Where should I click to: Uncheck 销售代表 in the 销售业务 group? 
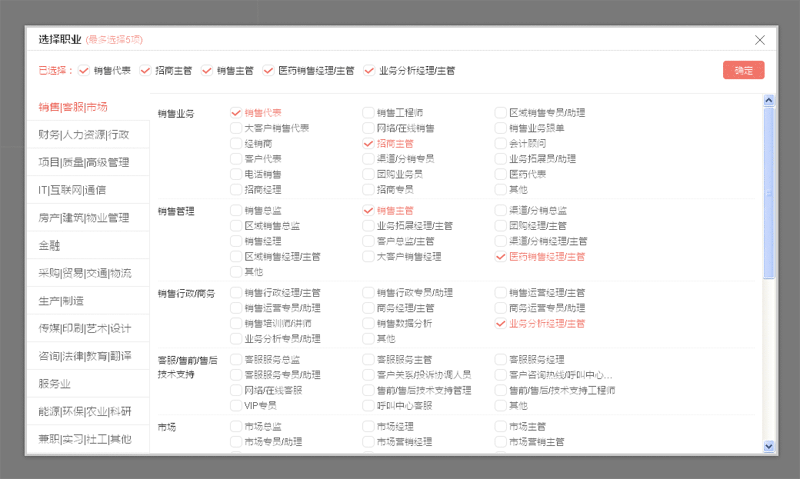236,113
